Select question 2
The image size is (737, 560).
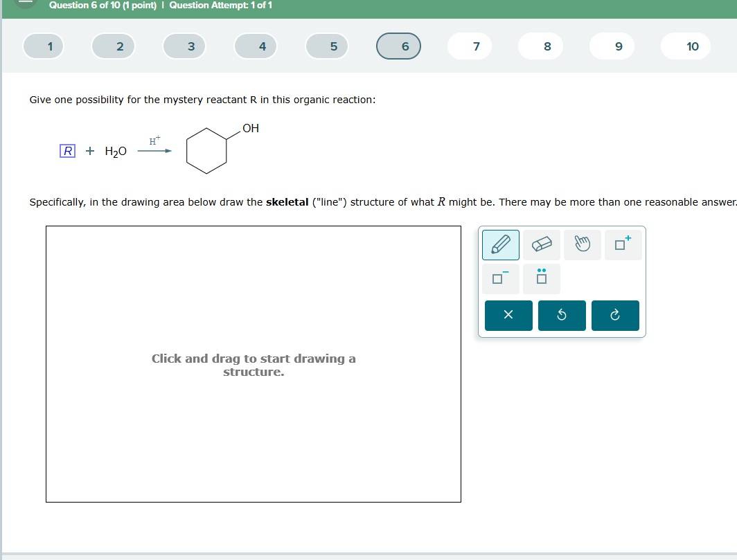click(x=114, y=46)
